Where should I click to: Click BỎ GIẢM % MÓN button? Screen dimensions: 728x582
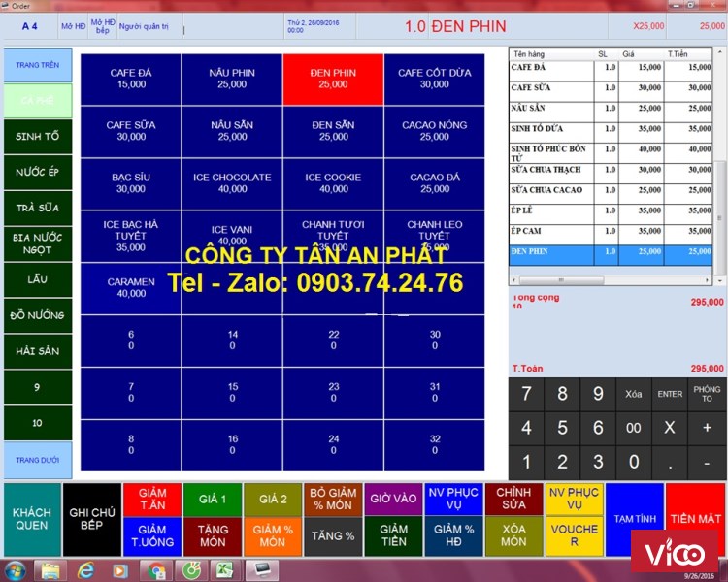coord(333,500)
